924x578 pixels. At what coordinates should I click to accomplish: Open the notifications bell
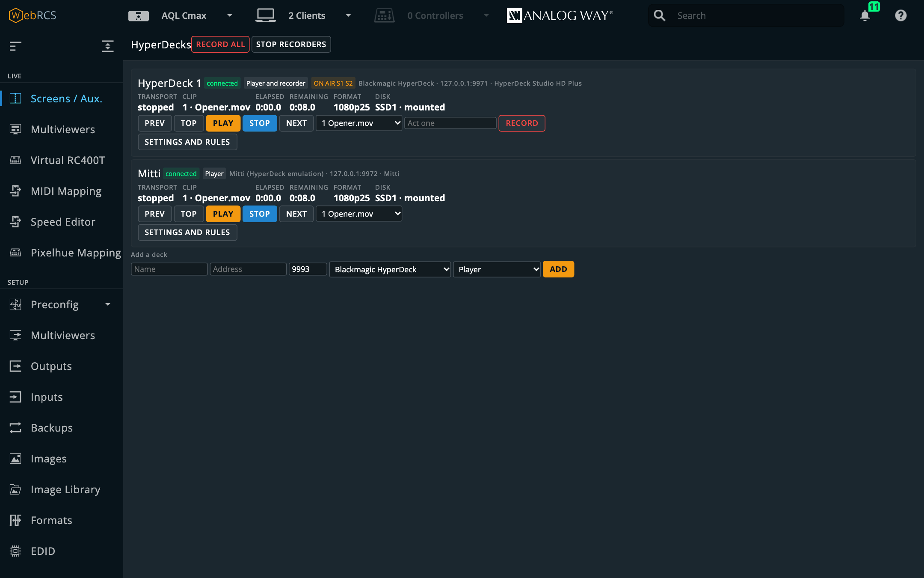(x=865, y=15)
